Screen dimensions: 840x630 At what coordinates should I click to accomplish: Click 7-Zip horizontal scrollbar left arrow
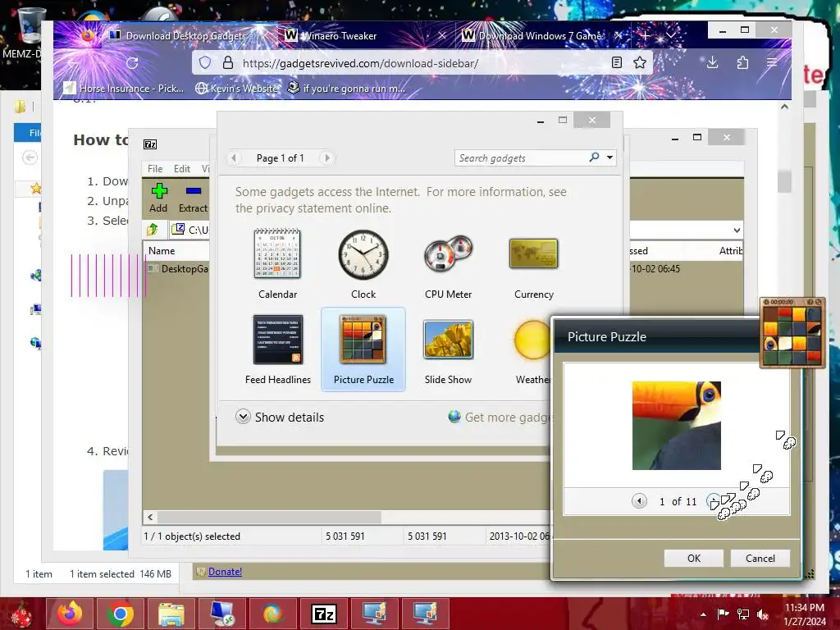pos(151,517)
